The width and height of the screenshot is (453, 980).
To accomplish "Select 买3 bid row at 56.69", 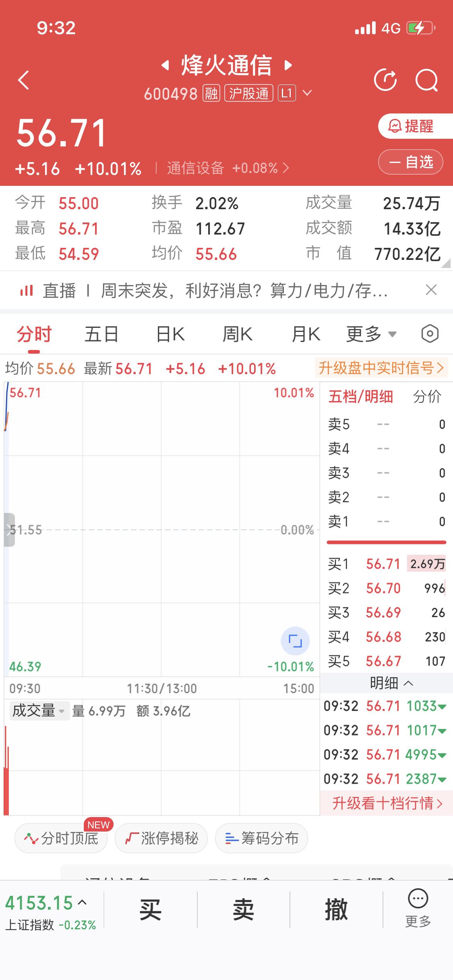I will pos(387,613).
